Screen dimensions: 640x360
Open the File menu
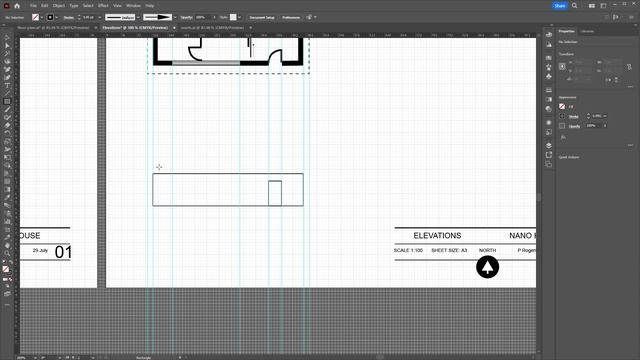pos(33,6)
